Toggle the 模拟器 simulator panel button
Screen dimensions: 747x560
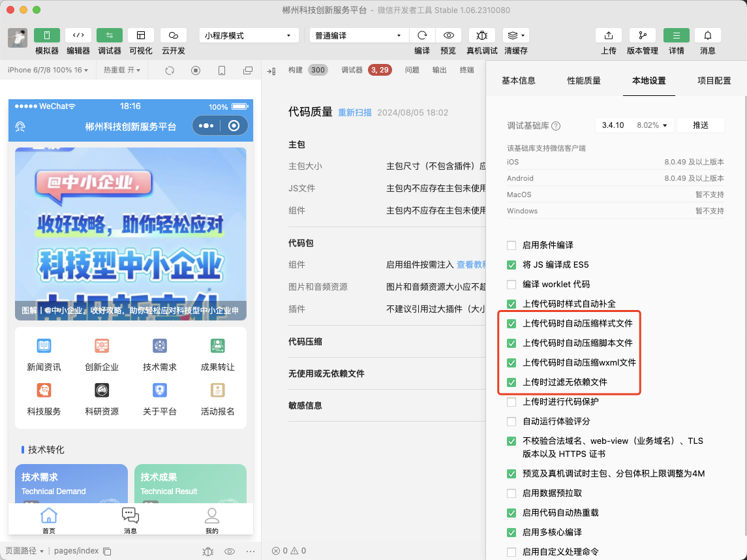(x=47, y=35)
